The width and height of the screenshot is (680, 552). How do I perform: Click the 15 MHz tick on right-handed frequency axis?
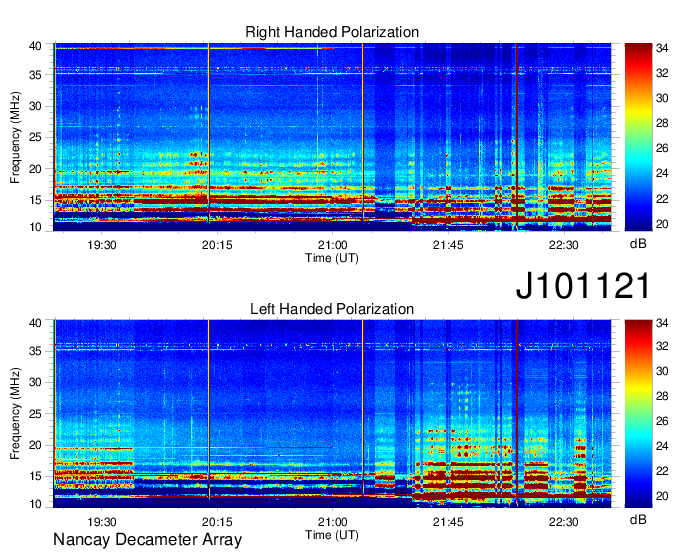[35, 200]
